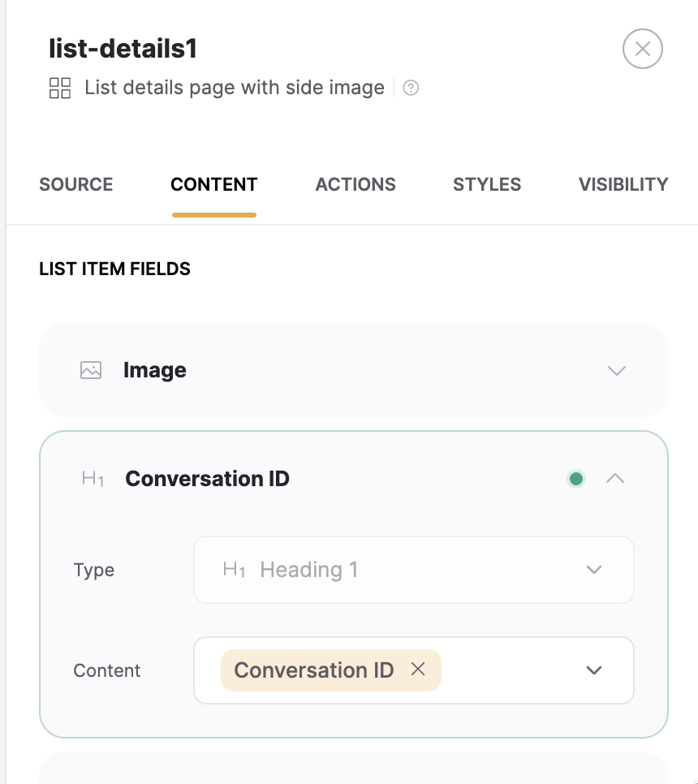Image resolution: width=698 pixels, height=784 pixels.
Task: Click the H1 icon beside Conversation ID heading
Action: point(95,479)
